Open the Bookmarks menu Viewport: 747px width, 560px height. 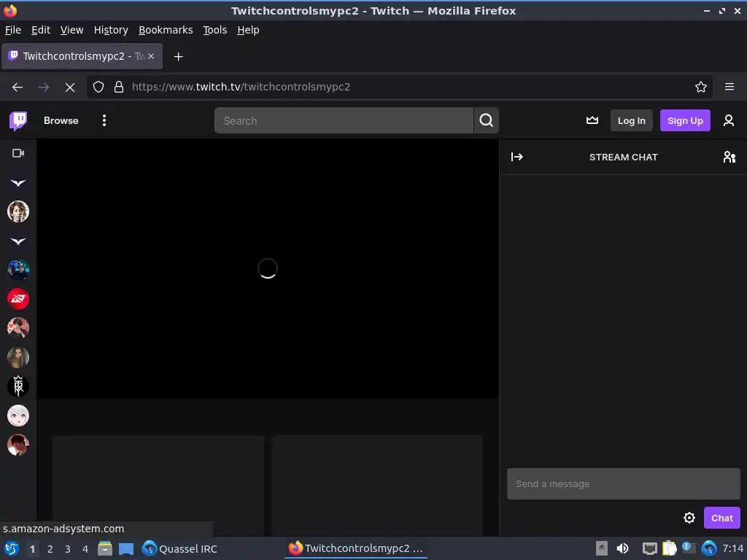click(x=166, y=30)
